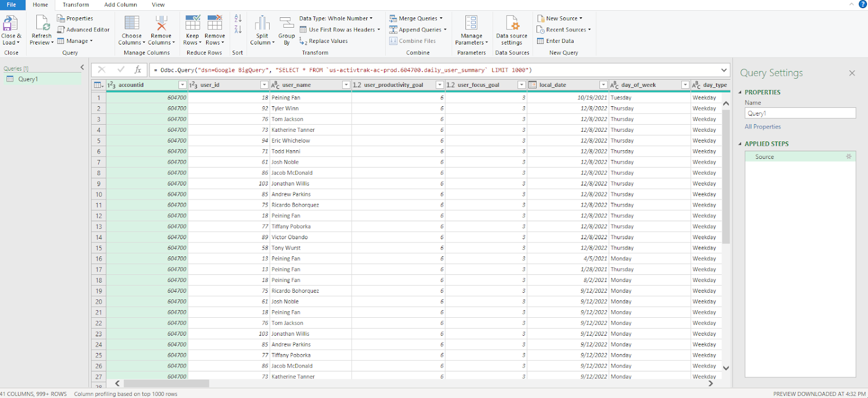
Task: Switch to the Transform tab
Action: pyautogui.click(x=75, y=5)
